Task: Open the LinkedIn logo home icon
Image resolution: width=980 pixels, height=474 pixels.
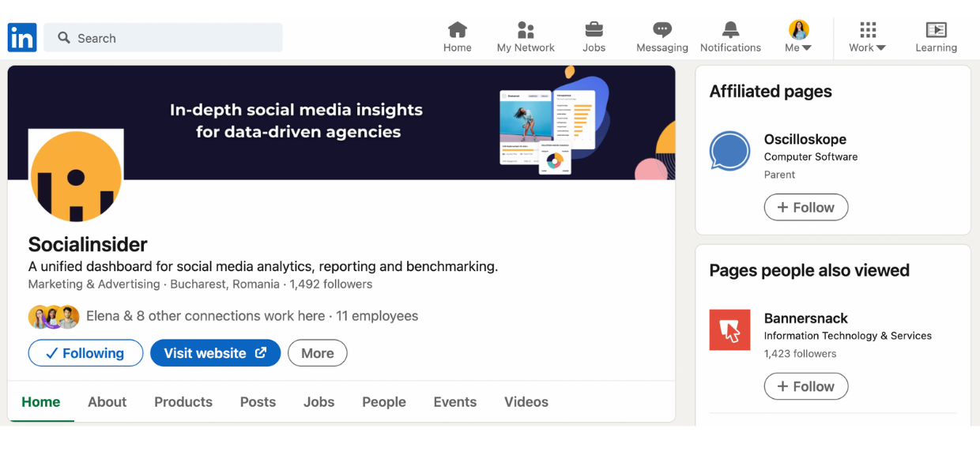Action: (22, 37)
